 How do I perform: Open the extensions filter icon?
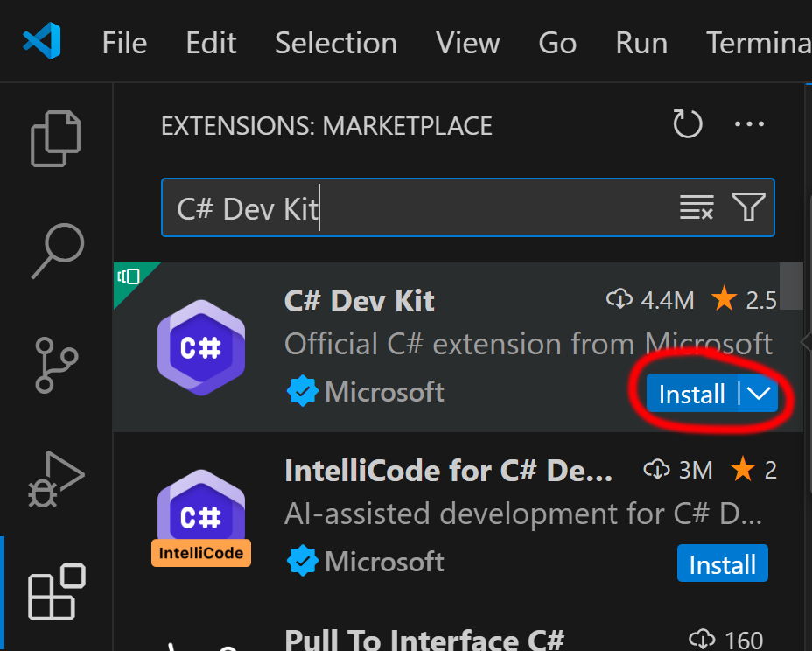click(749, 207)
